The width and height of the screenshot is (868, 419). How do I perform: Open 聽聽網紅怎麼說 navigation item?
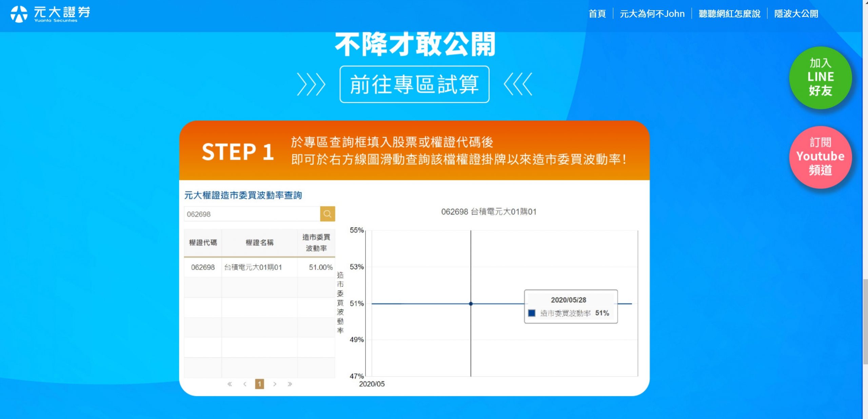(x=729, y=14)
